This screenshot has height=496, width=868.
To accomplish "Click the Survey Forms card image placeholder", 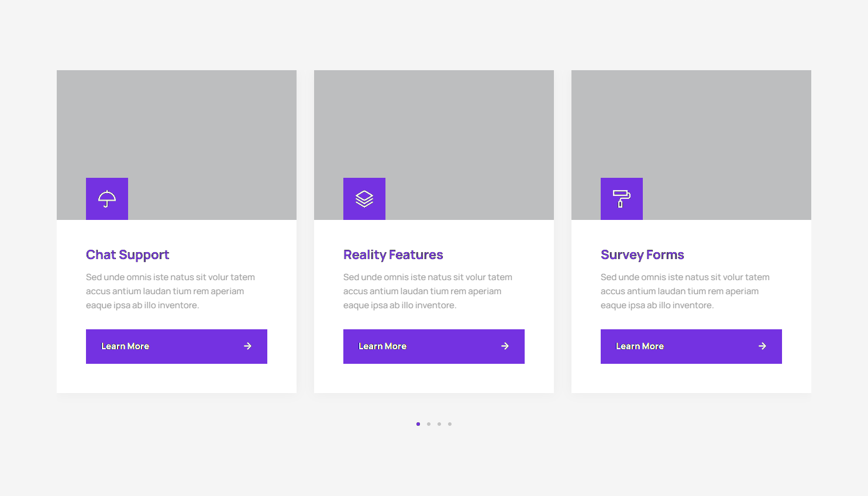I will (x=691, y=129).
